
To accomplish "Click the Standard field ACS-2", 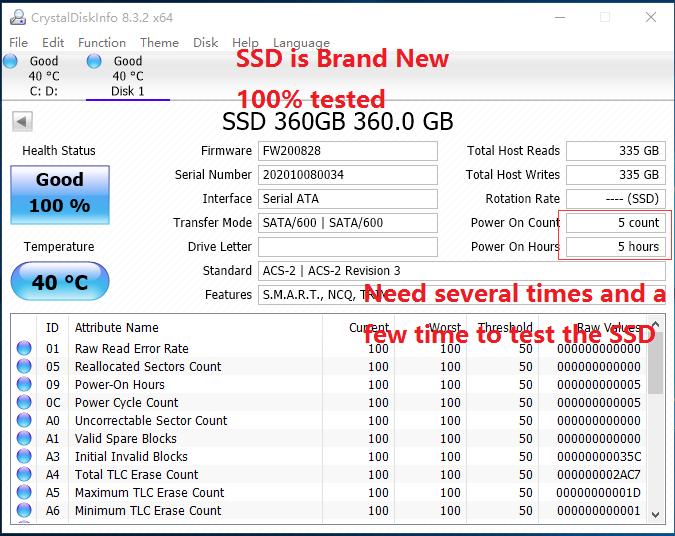I will [x=462, y=271].
